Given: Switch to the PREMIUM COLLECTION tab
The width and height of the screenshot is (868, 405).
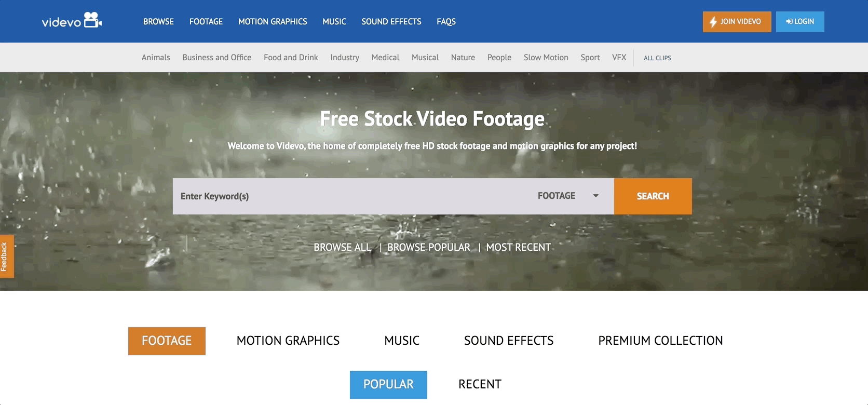Looking at the screenshot, I should [x=660, y=341].
